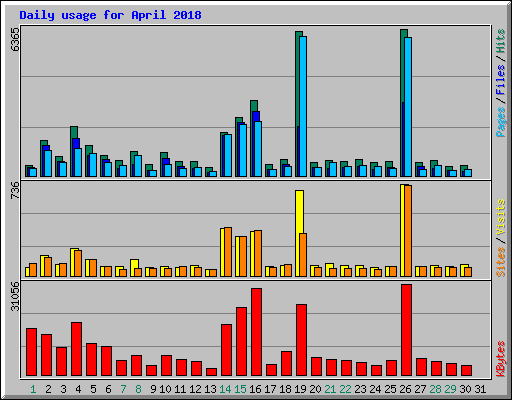Click day 1 on the date axis
512x400 pixels.
pos(33,389)
